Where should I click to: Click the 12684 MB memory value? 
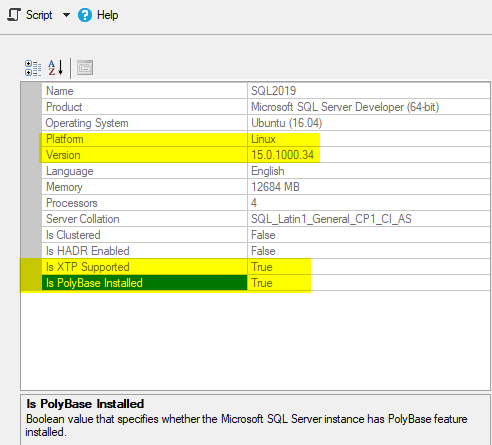(275, 187)
